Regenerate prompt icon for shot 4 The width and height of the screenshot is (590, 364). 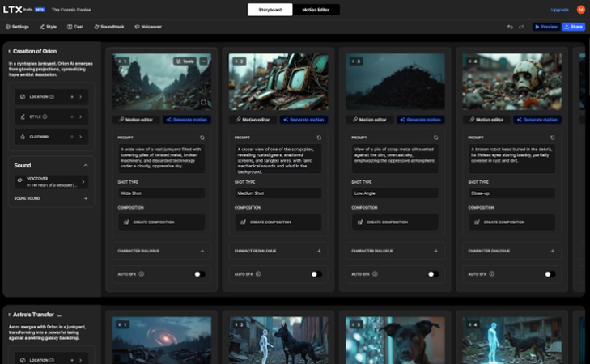point(553,138)
